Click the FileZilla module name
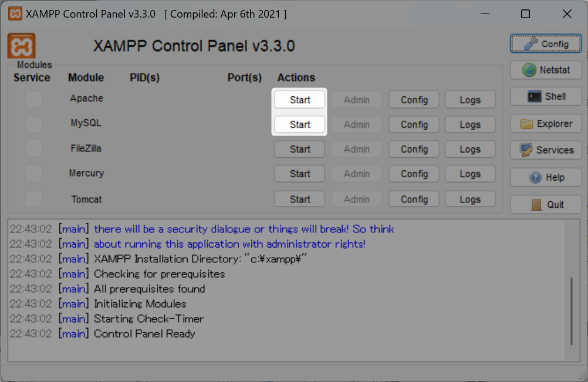588x382 pixels. (x=86, y=148)
